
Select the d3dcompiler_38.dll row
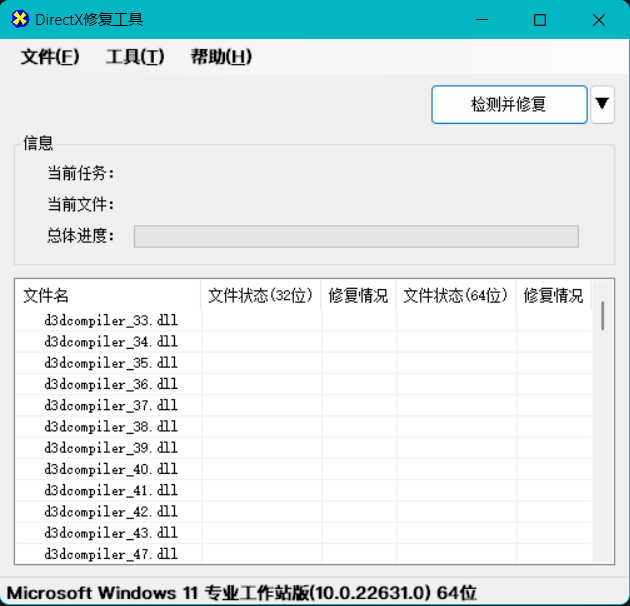coord(304,427)
